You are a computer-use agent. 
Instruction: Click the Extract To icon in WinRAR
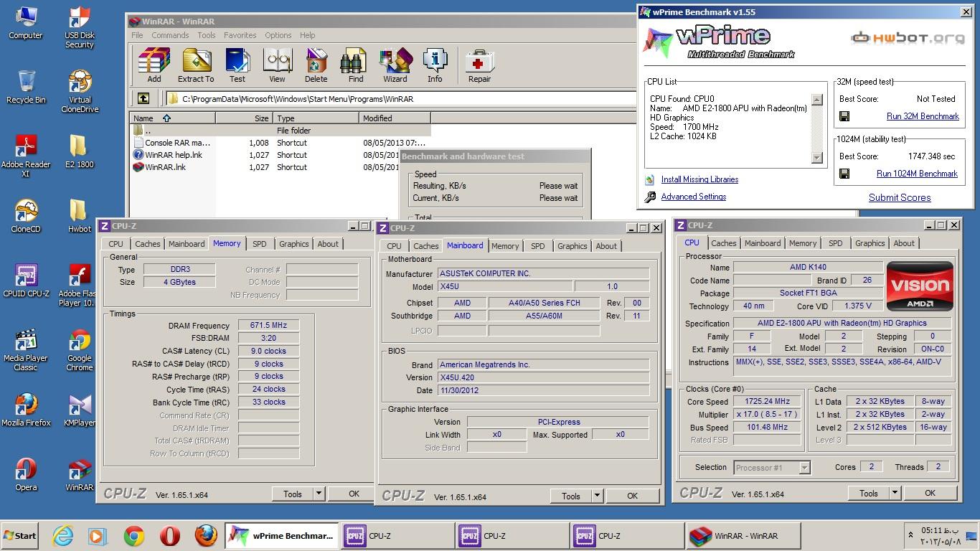tap(196, 66)
